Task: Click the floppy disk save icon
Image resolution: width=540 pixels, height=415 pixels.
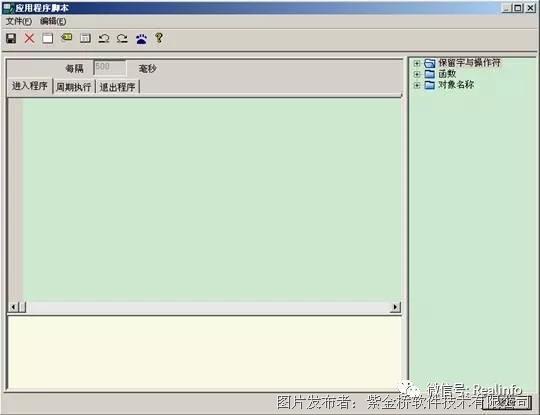Action: [x=11, y=38]
